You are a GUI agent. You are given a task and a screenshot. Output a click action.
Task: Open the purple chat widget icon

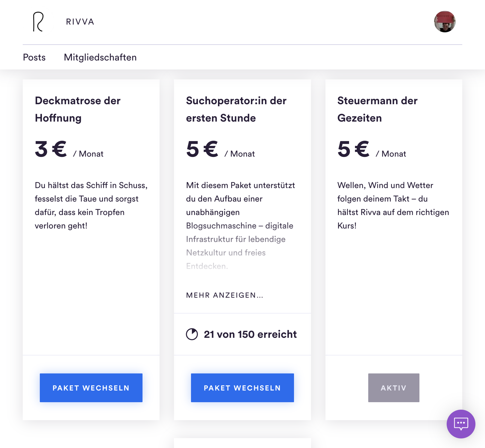coord(461,424)
